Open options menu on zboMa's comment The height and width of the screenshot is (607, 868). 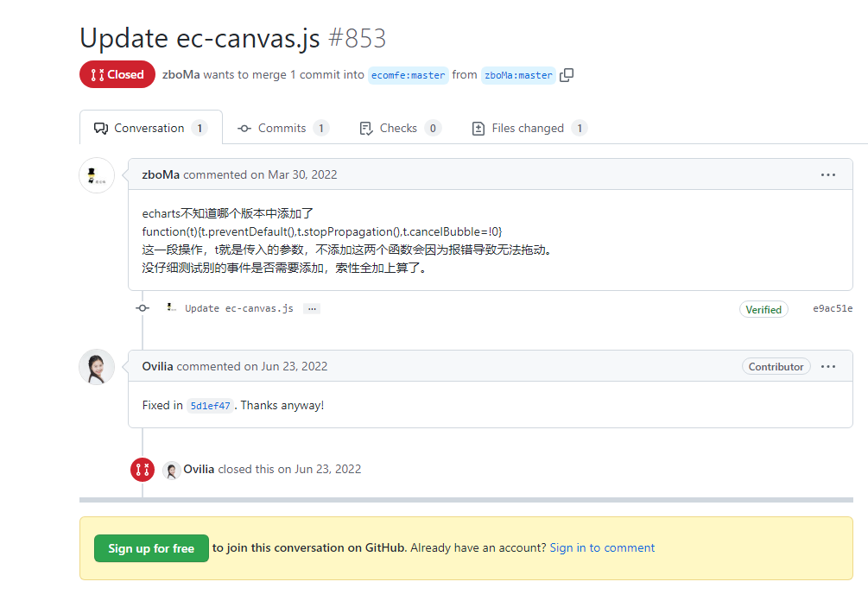(828, 175)
